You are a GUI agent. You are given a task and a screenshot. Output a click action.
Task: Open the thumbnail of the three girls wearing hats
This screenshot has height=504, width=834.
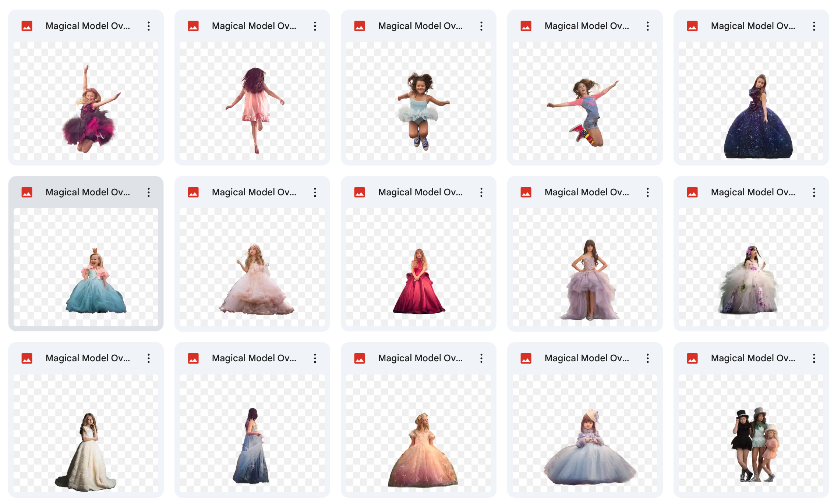(x=751, y=433)
